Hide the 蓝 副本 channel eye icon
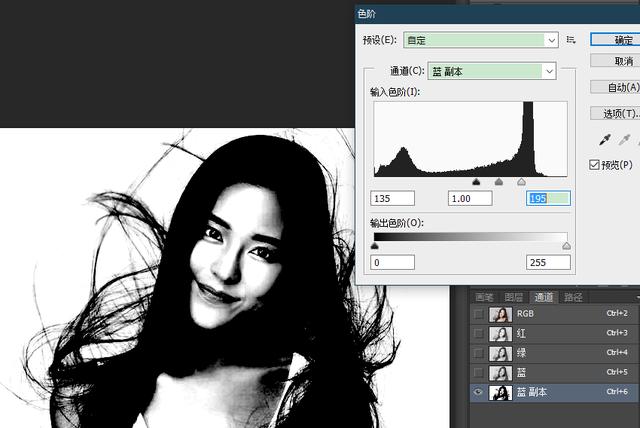 pyautogui.click(x=478, y=393)
